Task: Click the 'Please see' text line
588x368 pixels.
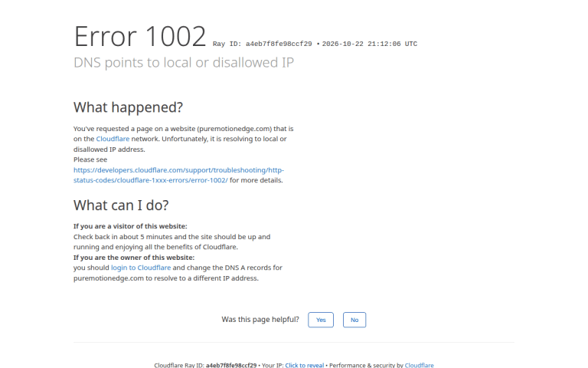Action: point(90,159)
